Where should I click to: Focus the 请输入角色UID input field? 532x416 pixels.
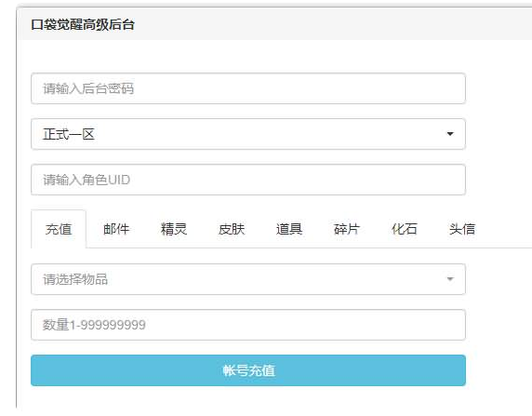(248, 180)
